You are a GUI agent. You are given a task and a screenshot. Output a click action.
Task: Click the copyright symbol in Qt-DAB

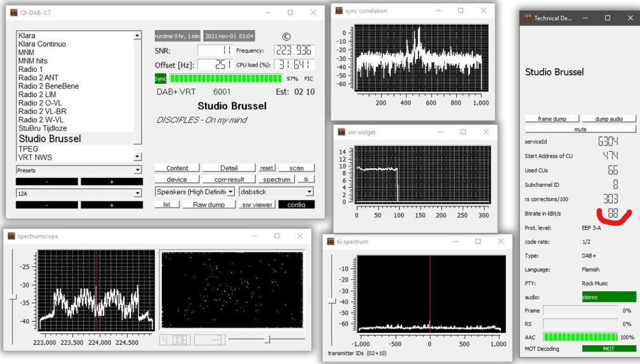(287, 36)
